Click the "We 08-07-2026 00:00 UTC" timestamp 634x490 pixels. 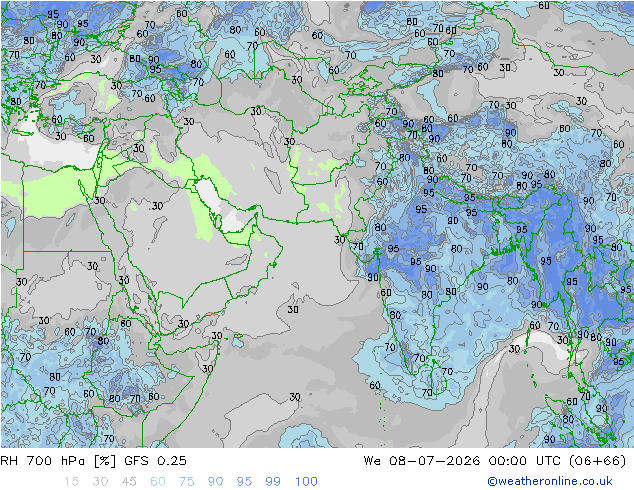pos(463,461)
